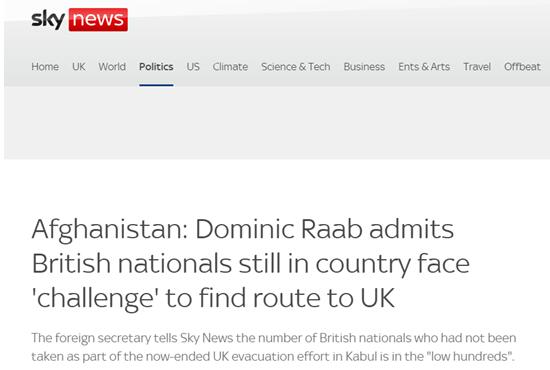
Task: Click the empty grey banner area
Action: [x=277, y=123]
